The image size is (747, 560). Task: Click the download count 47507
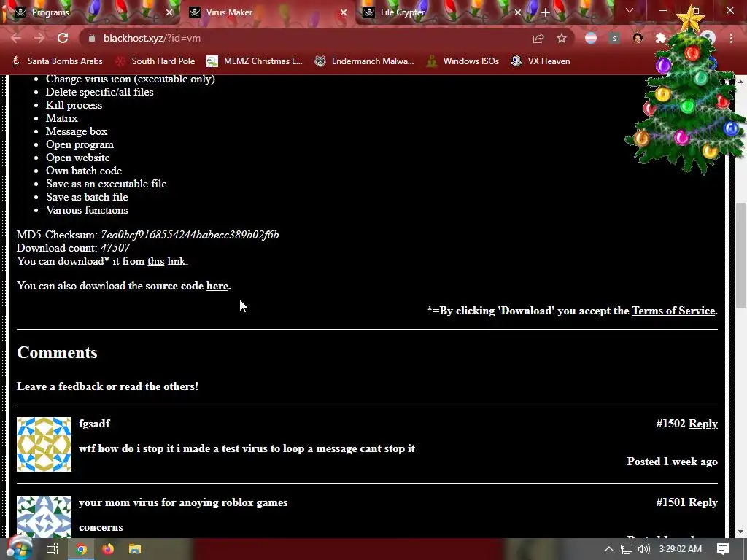point(115,248)
